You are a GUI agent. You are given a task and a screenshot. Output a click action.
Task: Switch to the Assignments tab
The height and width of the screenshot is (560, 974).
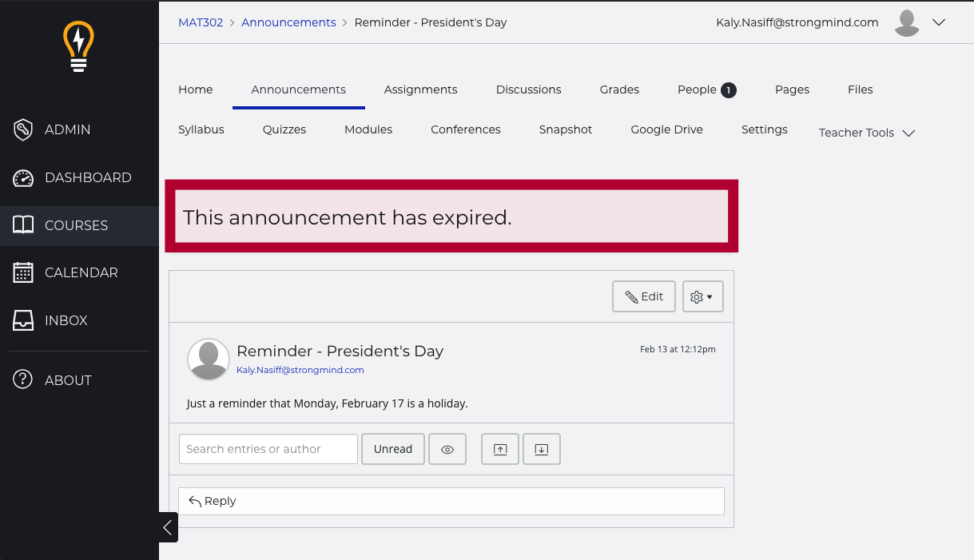click(420, 89)
